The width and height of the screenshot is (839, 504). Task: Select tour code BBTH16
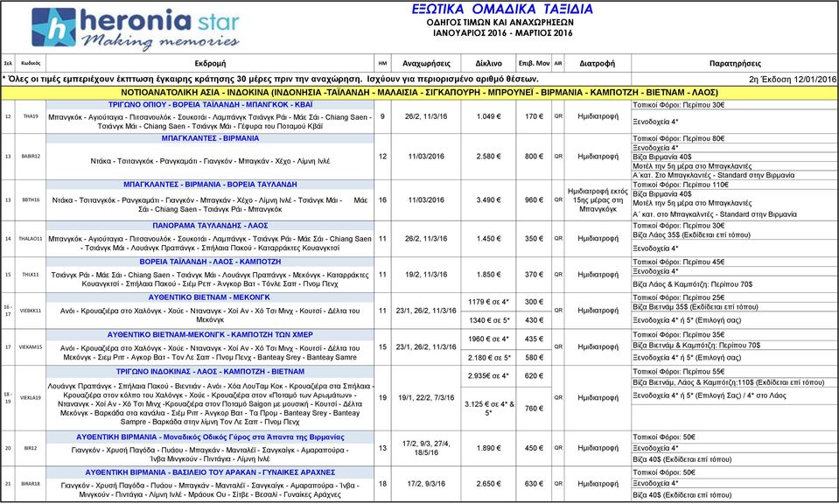(31, 199)
